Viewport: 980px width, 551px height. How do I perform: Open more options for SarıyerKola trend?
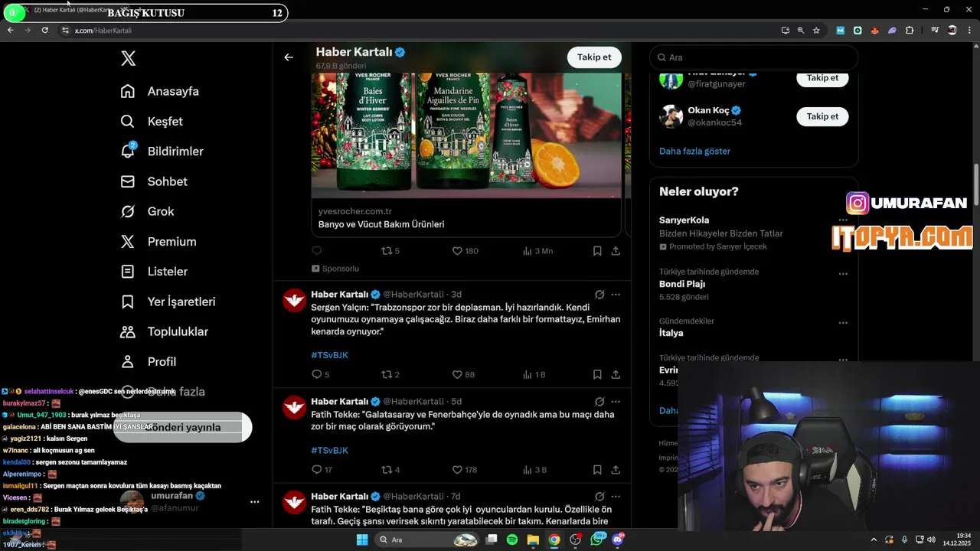843,221
